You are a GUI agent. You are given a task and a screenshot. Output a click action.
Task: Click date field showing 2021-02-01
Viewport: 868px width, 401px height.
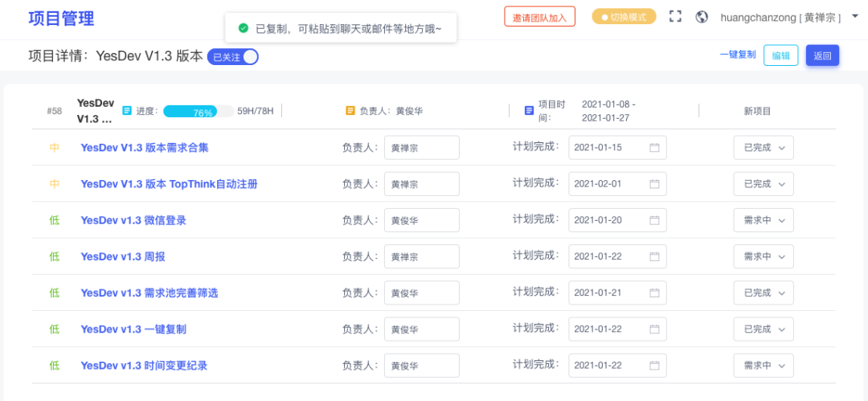coord(617,184)
